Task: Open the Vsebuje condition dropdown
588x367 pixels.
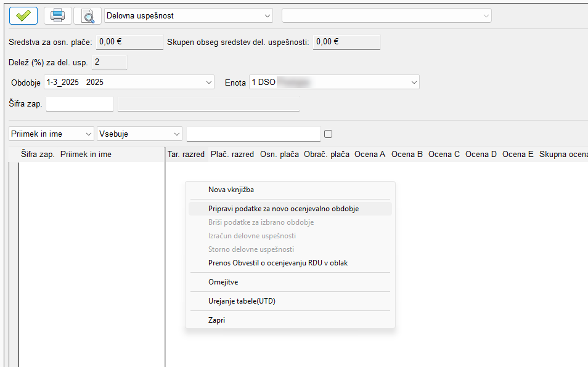Action: (x=139, y=134)
